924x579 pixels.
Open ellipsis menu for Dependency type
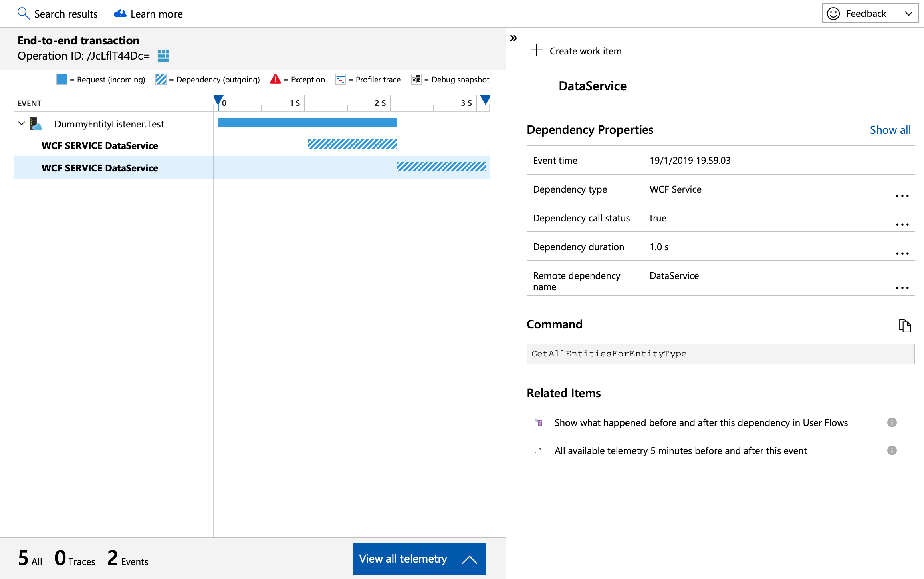coord(902,196)
